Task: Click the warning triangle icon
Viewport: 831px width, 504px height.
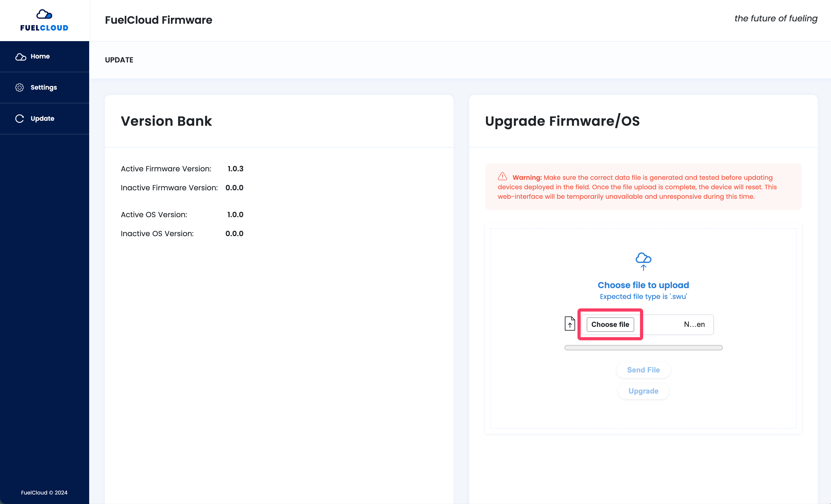Action: click(x=503, y=176)
